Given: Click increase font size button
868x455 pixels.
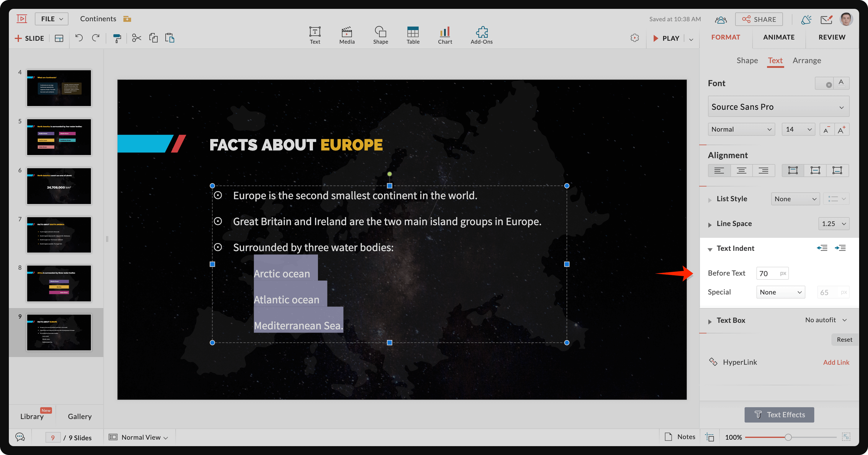Looking at the screenshot, I should 841,130.
